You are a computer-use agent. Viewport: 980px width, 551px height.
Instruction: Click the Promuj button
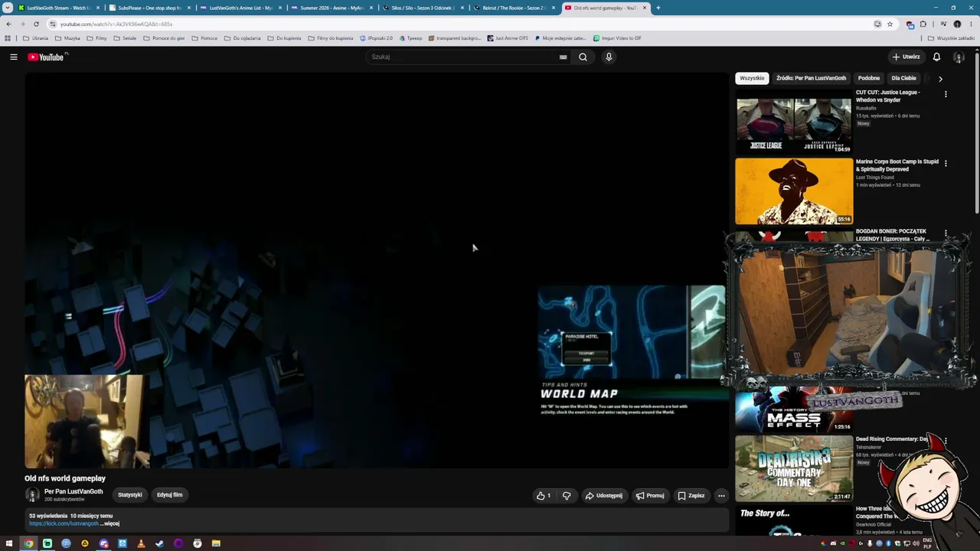(649, 495)
